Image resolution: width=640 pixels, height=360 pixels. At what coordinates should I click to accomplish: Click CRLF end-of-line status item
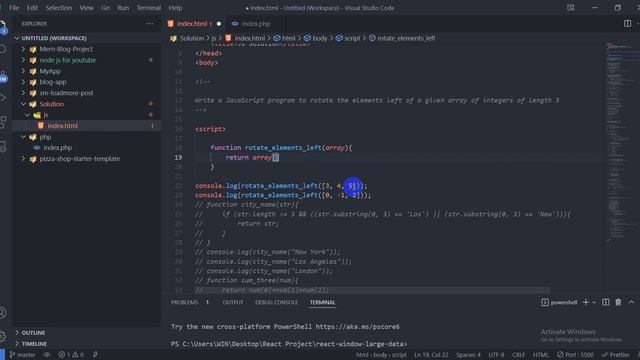[x=518, y=355]
